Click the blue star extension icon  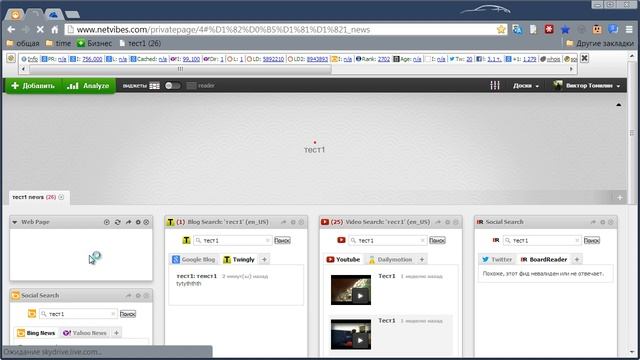pyautogui.click(x=565, y=29)
